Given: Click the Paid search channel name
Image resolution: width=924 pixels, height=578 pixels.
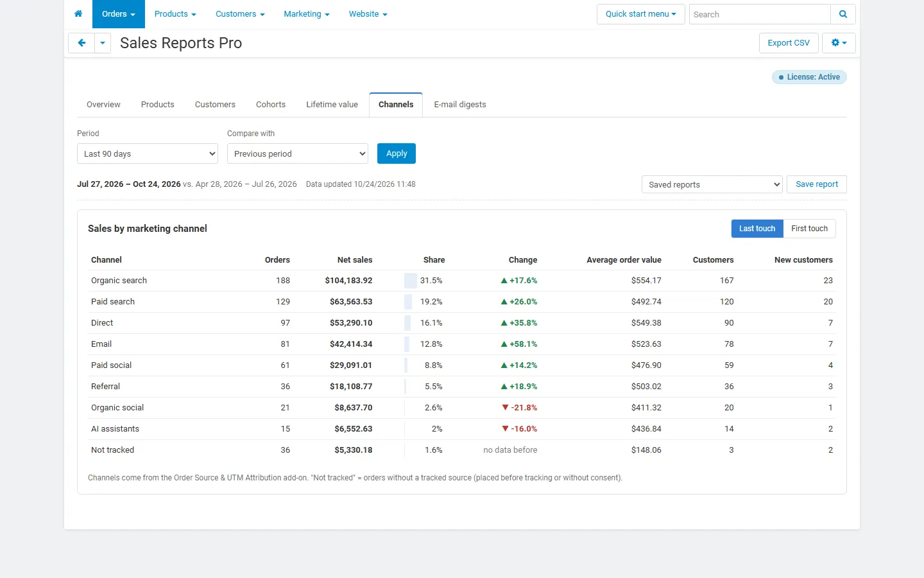Looking at the screenshot, I should pos(113,302).
